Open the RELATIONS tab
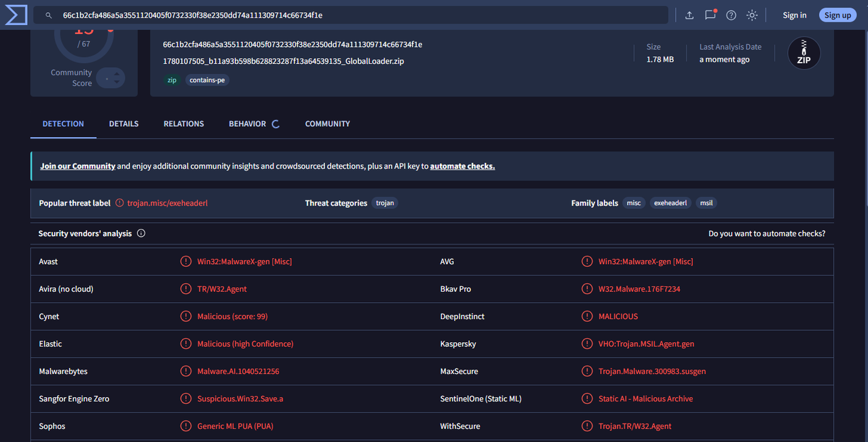Image resolution: width=868 pixels, height=442 pixels. (184, 124)
